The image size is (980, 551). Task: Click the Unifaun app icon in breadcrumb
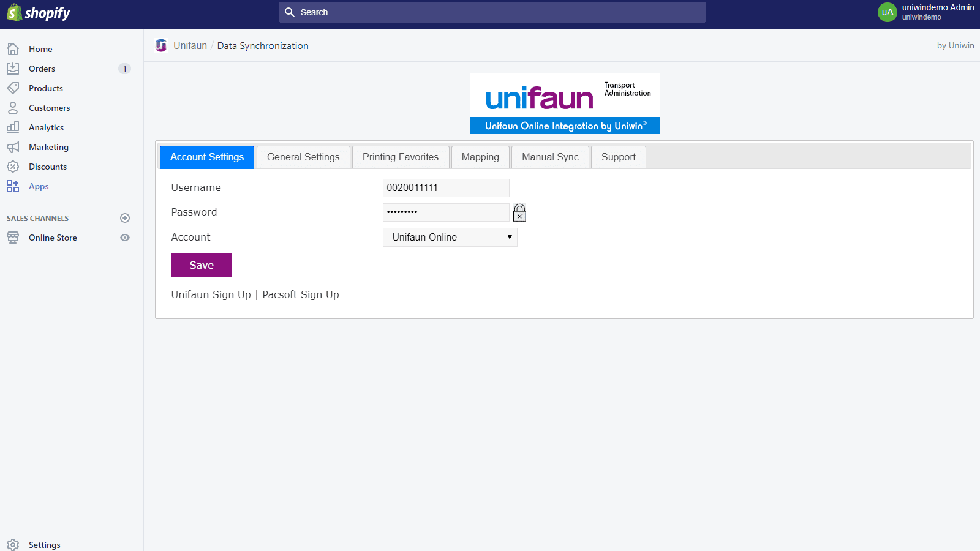tap(161, 45)
